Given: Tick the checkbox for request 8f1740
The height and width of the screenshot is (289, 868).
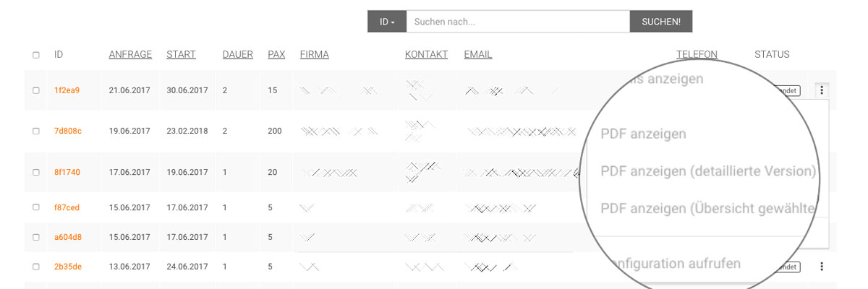Looking at the screenshot, I should (x=36, y=173).
